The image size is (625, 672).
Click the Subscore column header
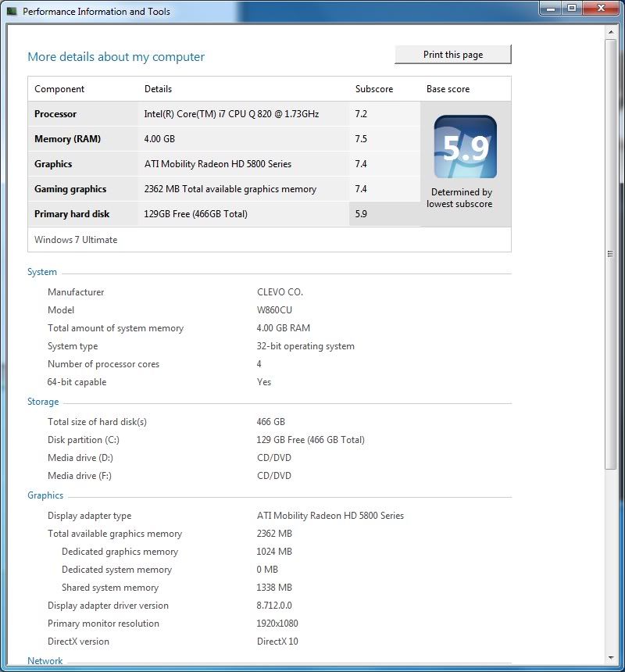click(374, 89)
